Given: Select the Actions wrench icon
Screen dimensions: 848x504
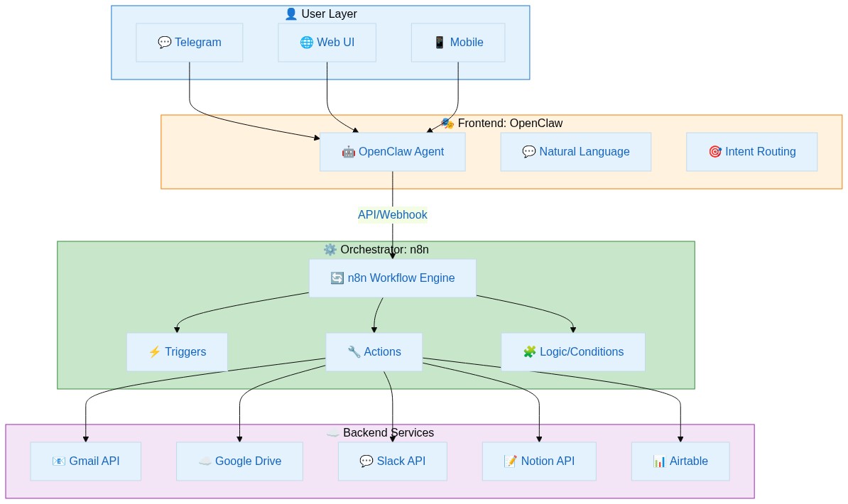Looking at the screenshot, I should (x=354, y=351).
